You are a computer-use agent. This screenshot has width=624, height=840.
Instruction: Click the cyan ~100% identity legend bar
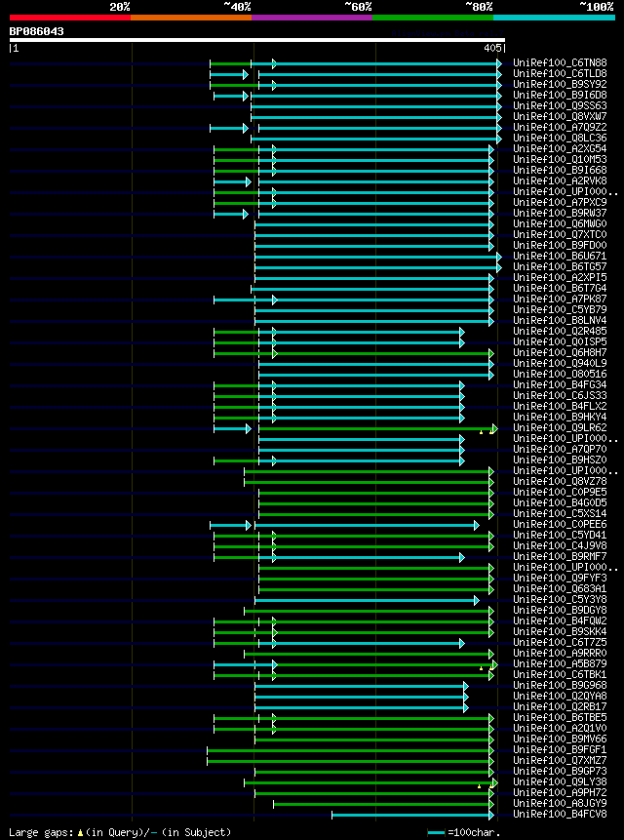(554, 18)
